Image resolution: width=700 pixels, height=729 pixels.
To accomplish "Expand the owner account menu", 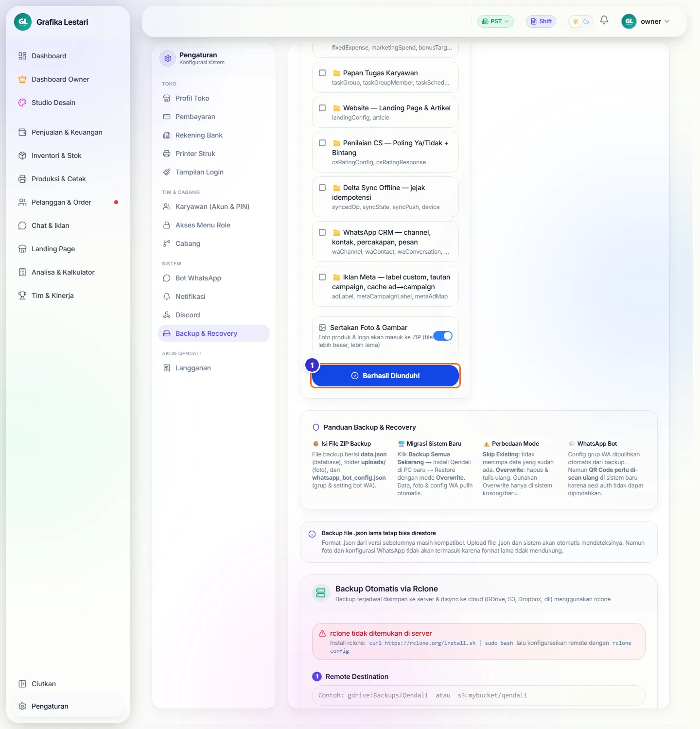I will (646, 21).
